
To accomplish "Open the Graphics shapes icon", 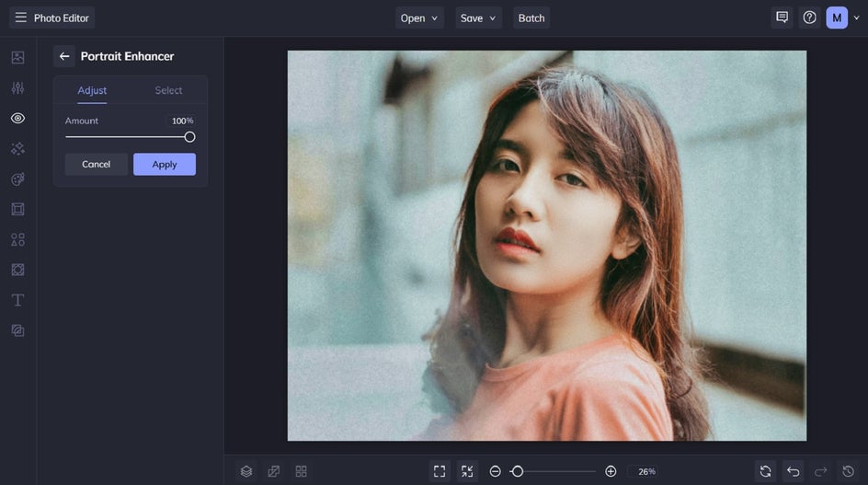I will click(x=17, y=239).
